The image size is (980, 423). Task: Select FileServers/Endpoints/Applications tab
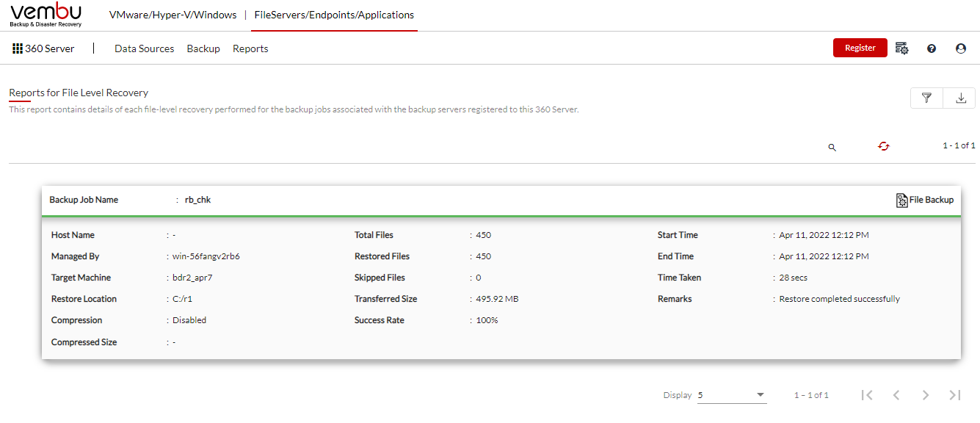click(334, 15)
